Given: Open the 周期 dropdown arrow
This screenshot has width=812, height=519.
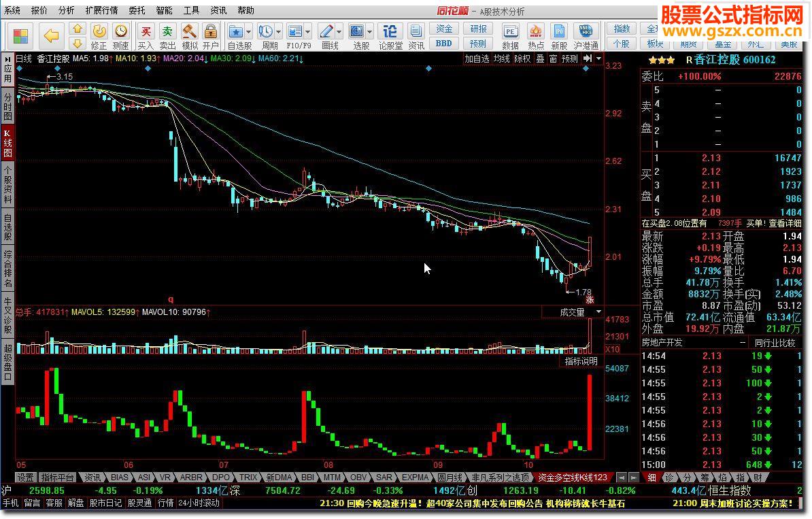Looking at the screenshot, I should point(278,32).
